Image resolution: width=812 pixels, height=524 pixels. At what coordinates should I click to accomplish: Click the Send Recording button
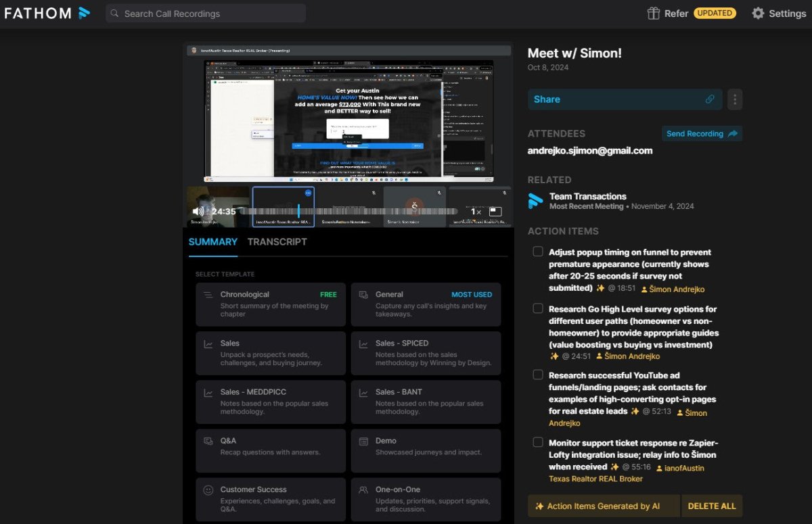tap(702, 134)
